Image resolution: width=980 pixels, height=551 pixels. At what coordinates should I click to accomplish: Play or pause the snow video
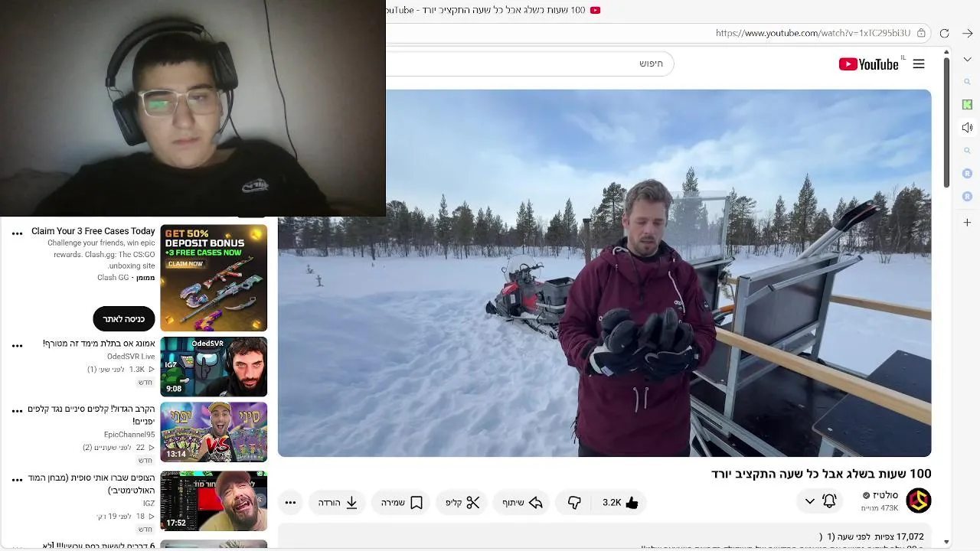605,273
